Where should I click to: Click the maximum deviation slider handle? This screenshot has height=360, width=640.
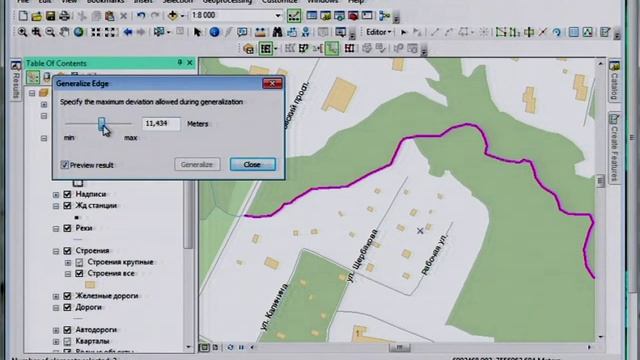pos(101,124)
